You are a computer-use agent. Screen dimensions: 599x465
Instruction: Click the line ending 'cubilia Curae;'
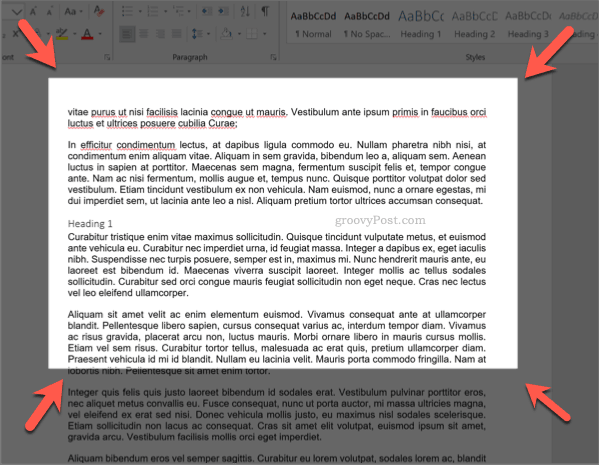pyautogui.click(x=152, y=123)
